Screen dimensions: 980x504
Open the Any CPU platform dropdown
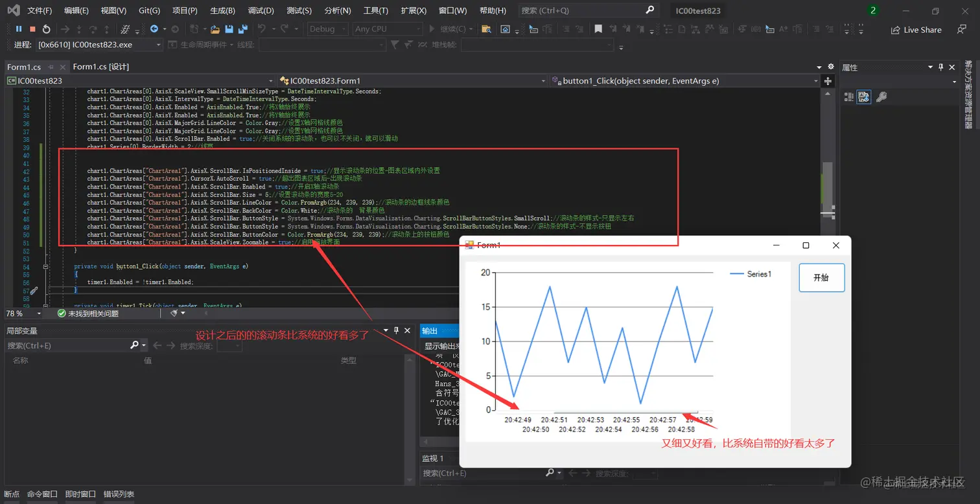(387, 29)
